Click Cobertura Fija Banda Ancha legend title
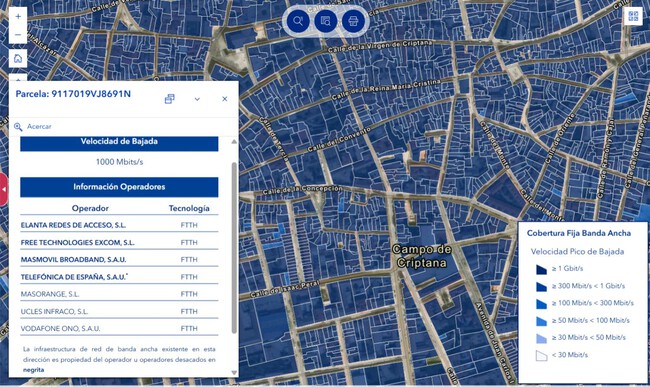650x387 pixels. coord(579,233)
